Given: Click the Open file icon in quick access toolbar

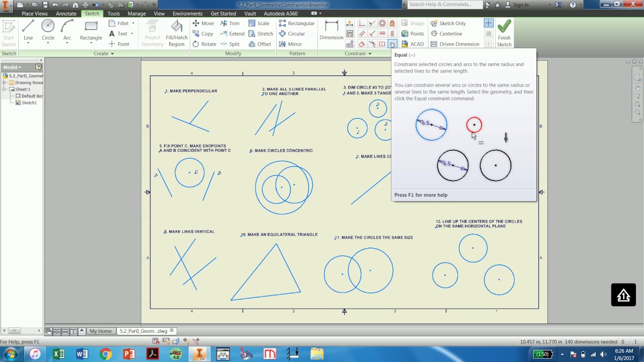Looking at the screenshot, I should (35, 5).
